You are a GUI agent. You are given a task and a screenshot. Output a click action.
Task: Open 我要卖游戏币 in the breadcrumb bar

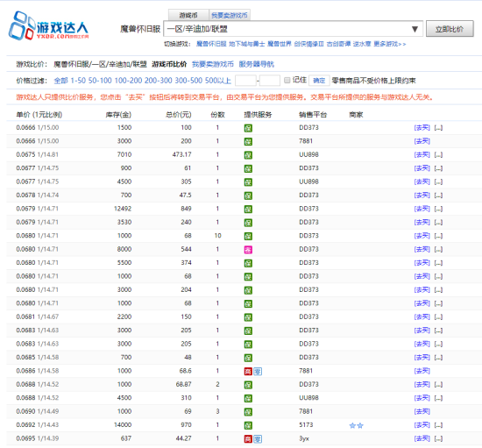pos(213,64)
